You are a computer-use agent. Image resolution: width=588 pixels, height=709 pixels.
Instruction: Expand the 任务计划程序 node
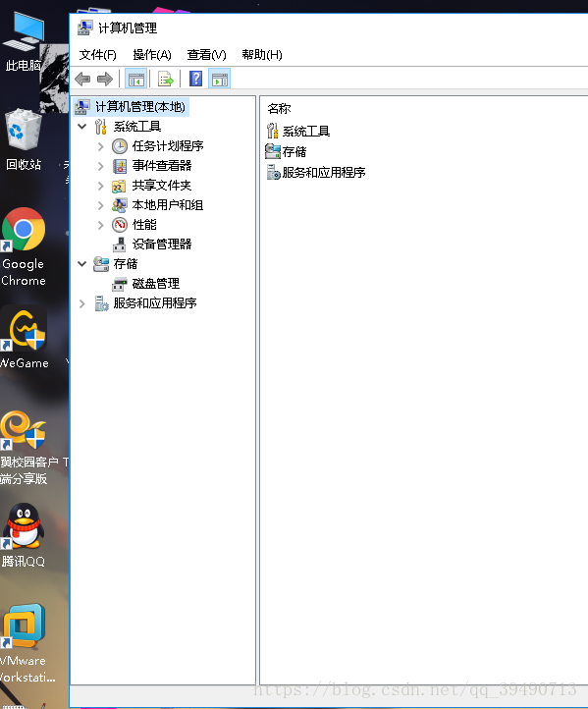pos(101,146)
